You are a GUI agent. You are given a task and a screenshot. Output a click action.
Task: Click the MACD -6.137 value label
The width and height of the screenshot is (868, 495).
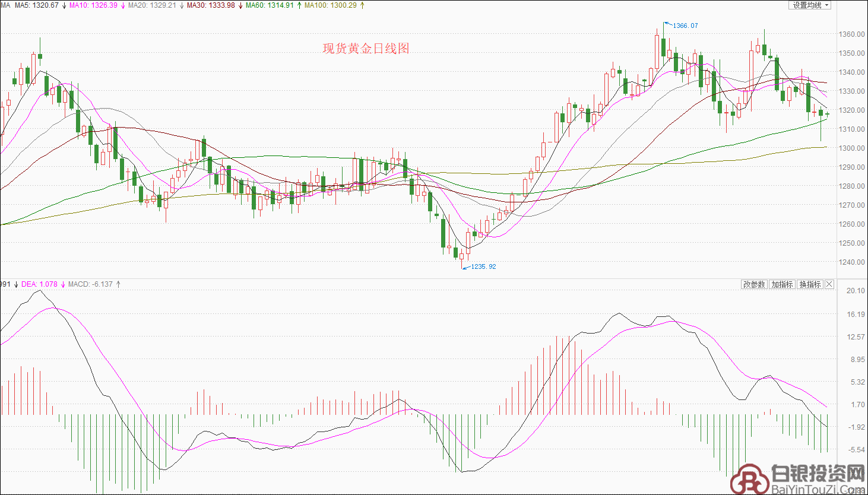[90, 284]
